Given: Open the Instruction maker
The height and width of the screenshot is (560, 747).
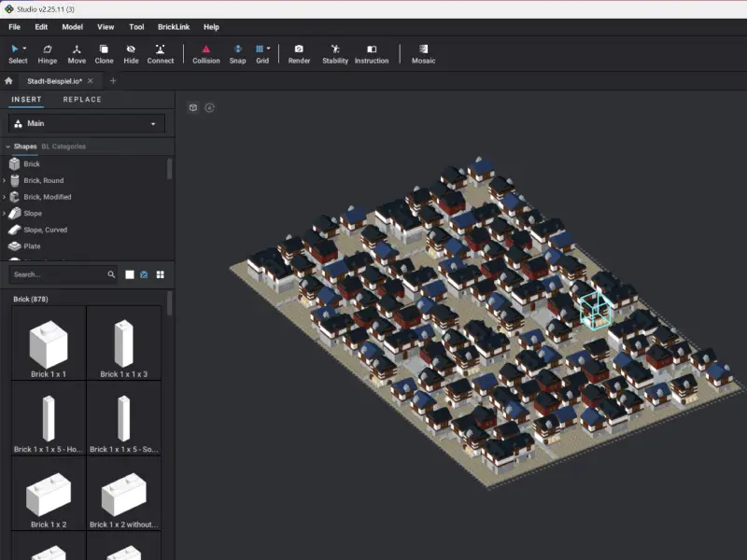Looking at the screenshot, I should (371, 53).
